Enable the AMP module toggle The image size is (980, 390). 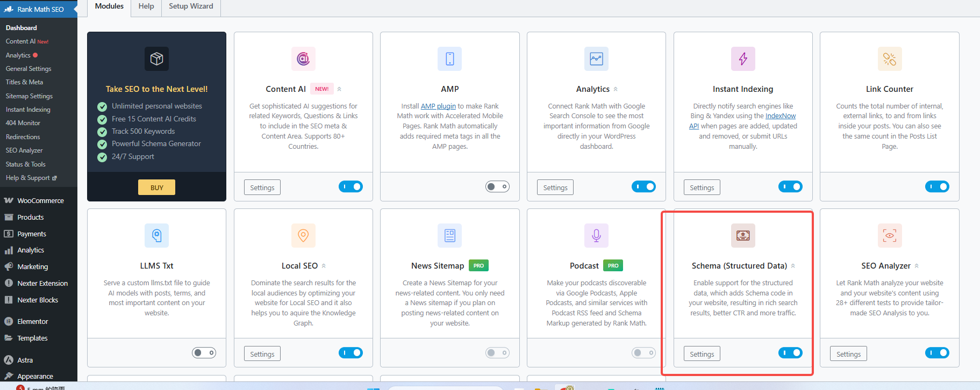(497, 186)
